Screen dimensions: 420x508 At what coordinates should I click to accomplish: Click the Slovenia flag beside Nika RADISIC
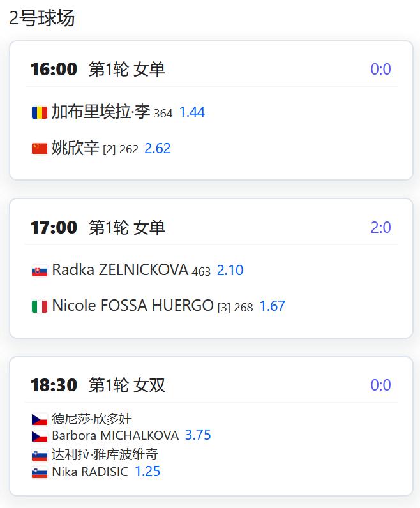pos(40,473)
